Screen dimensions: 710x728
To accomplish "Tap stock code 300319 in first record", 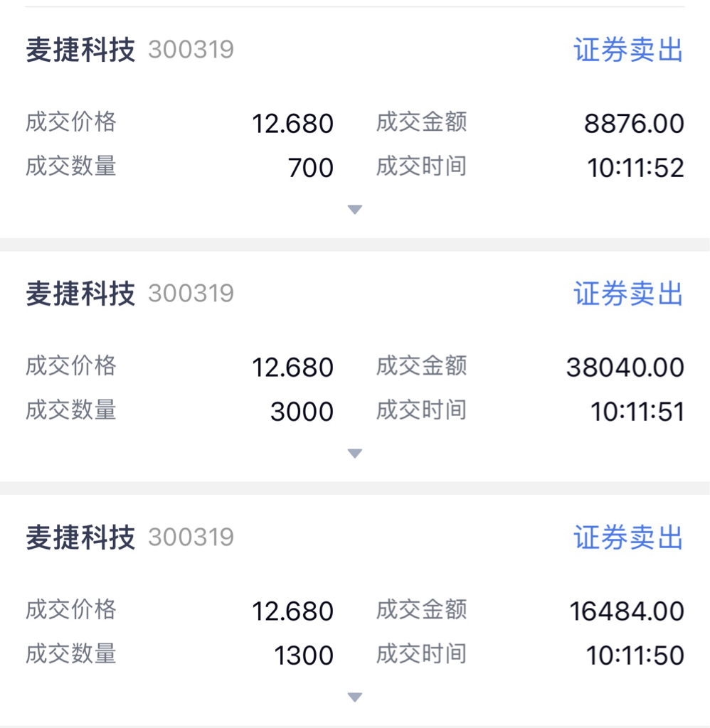I will pos(191,50).
